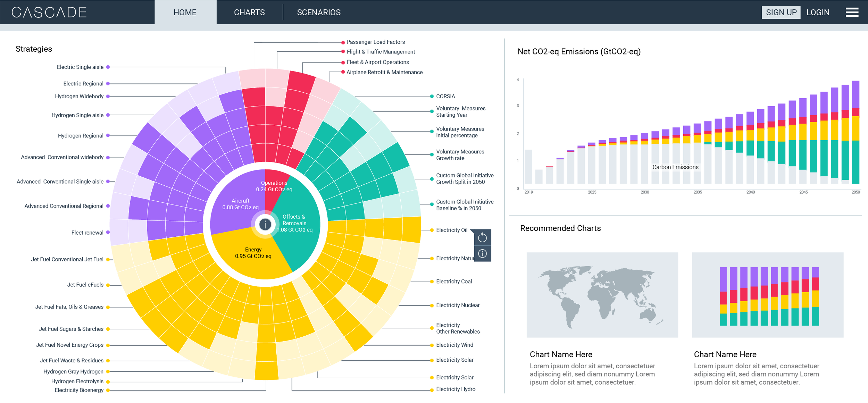Click the center info button of sunburst
868x403 pixels.
click(x=265, y=225)
